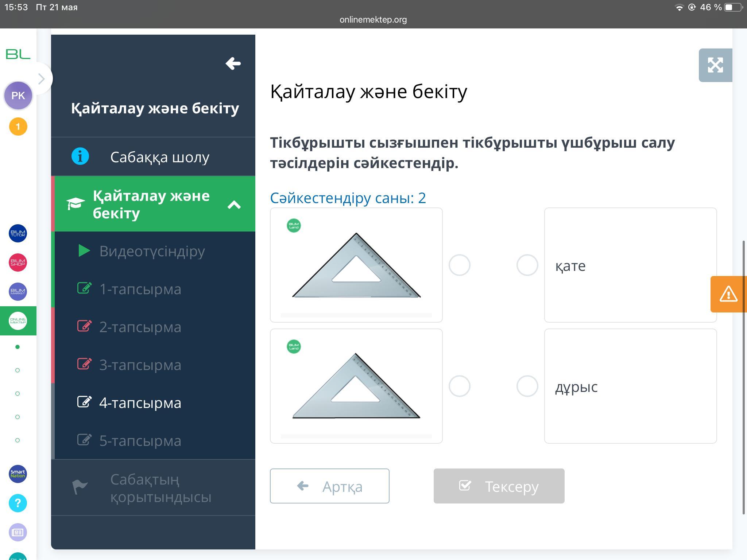Select radio beside дұрыс answer
Viewport: 747px width, 560px height.
tap(527, 386)
